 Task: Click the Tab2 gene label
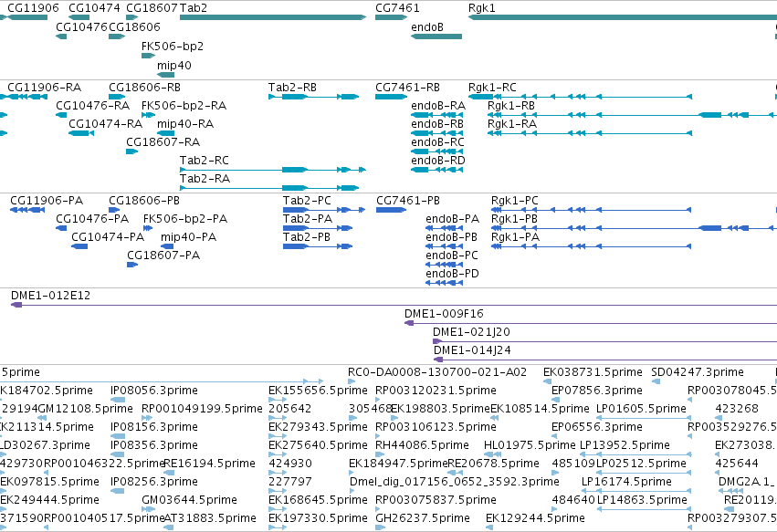click(194, 8)
